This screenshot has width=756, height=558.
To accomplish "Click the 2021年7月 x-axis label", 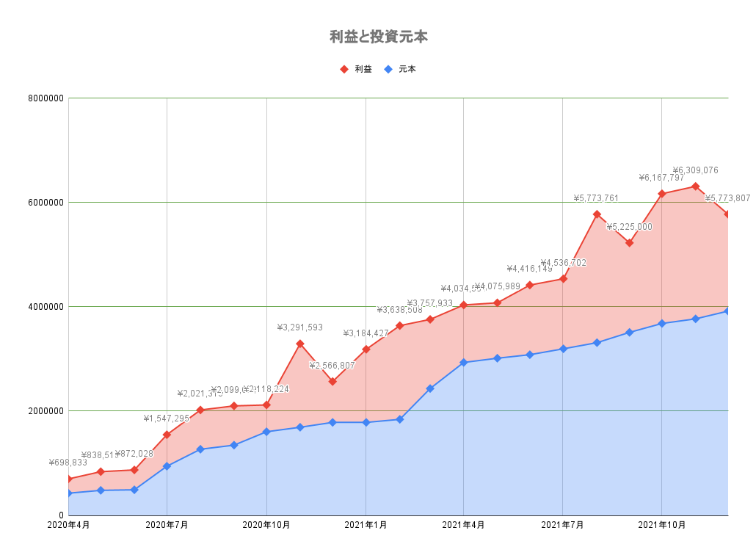I will coord(562,525).
